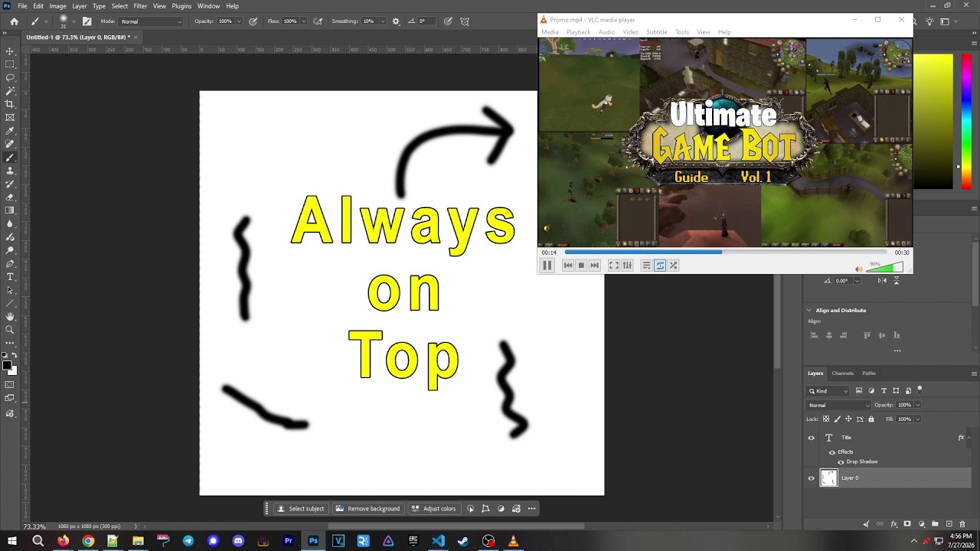Open brush smoothing options gear
This screenshot has height=551, width=980.
tap(396, 21)
